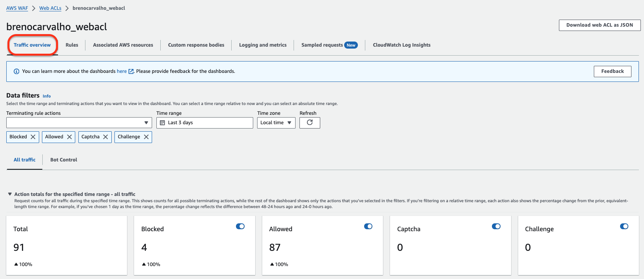644x279 pixels.
Task: Click the info circle icon in banner
Action: coord(16,71)
